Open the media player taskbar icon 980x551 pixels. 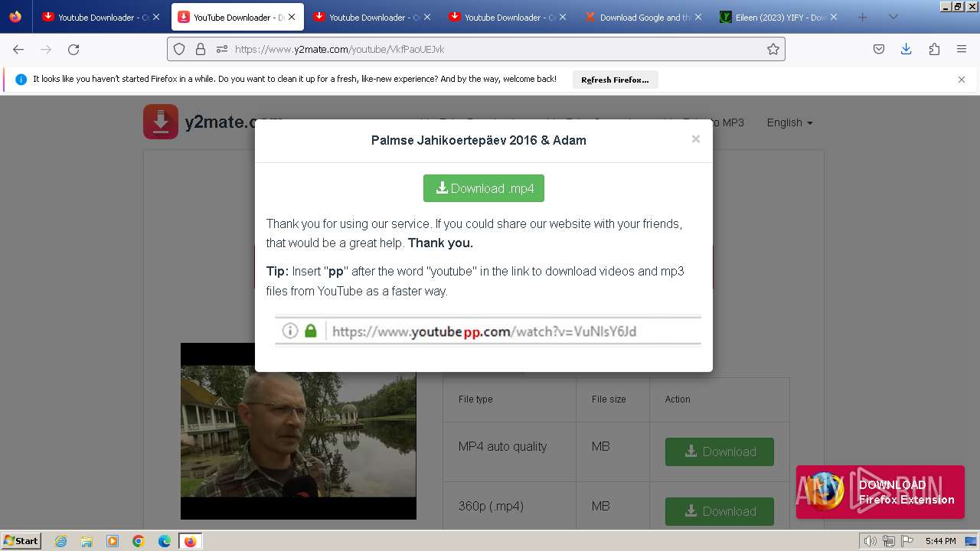tap(113, 541)
